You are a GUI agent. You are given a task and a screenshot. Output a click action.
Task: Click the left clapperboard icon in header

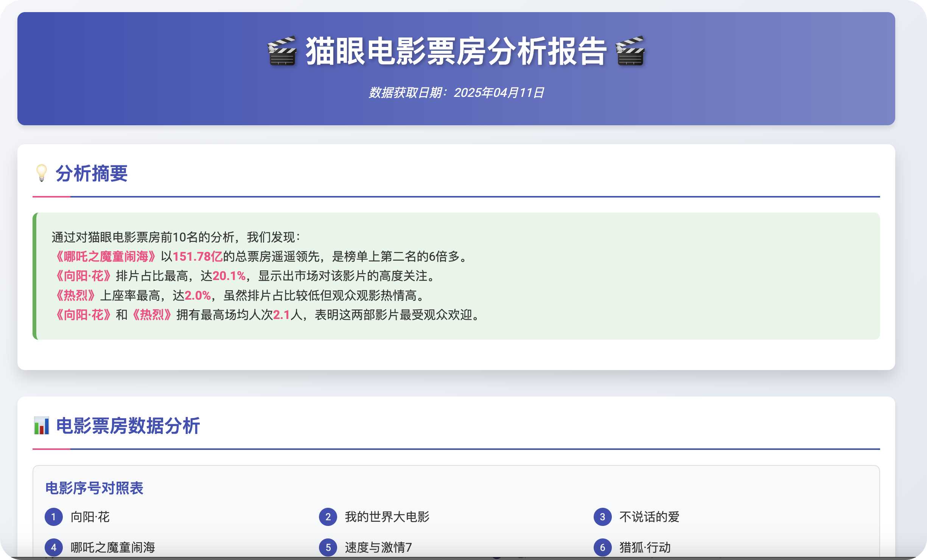point(282,51)
